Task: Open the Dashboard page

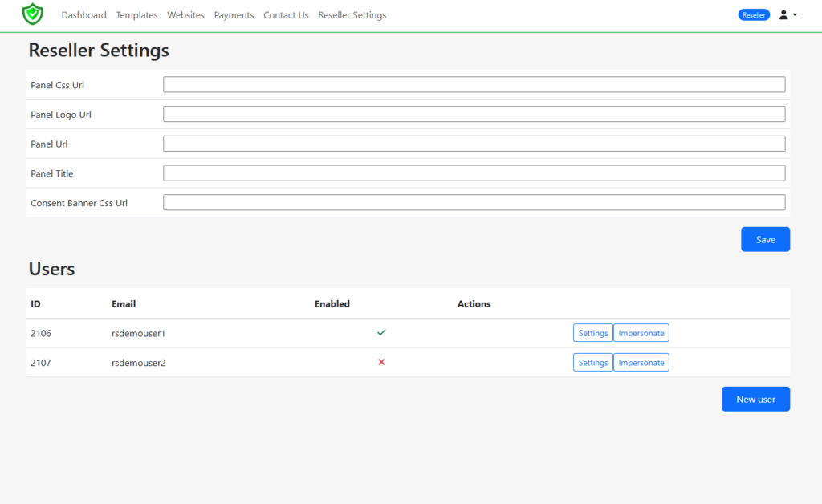Action: tap(83, 15)
